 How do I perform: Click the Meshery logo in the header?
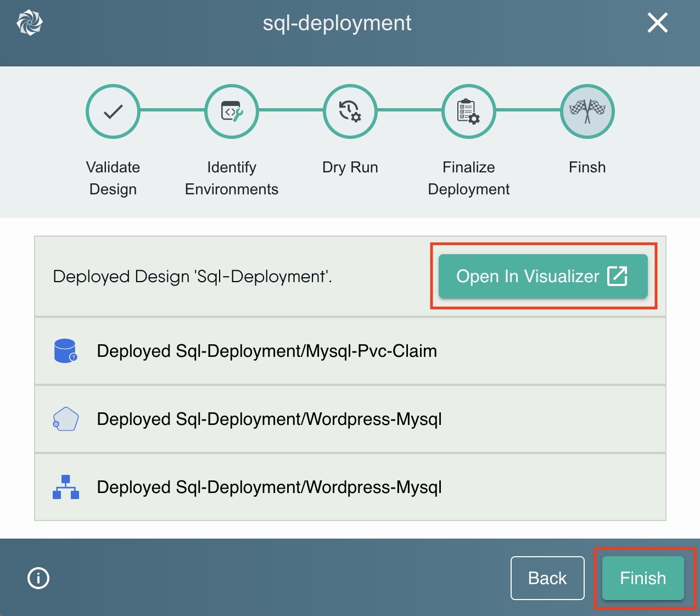click(x=29, y=23)
